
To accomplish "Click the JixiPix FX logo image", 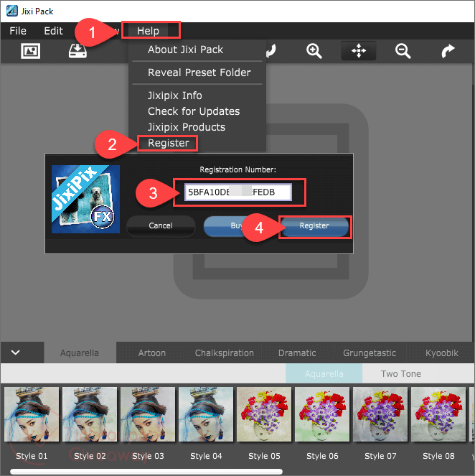I will pos(85,199).
